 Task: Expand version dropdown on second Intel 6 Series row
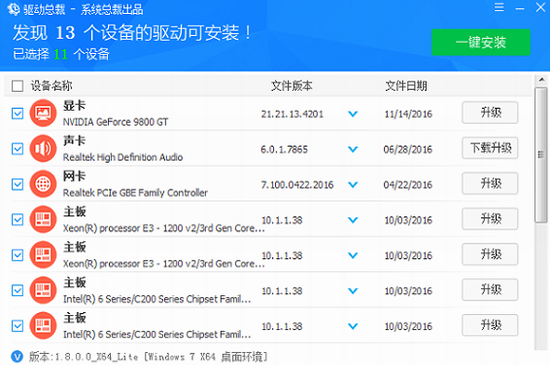[x=353, y=326]
